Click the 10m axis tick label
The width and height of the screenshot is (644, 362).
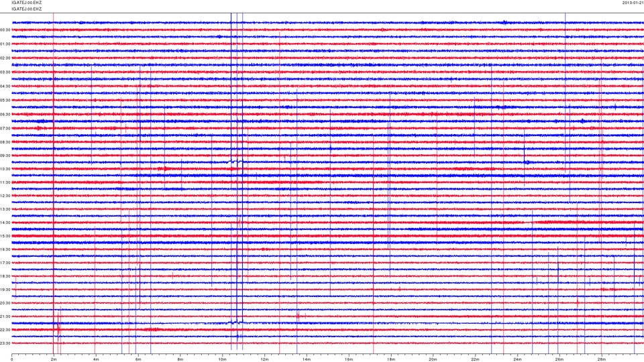(222, 359)
